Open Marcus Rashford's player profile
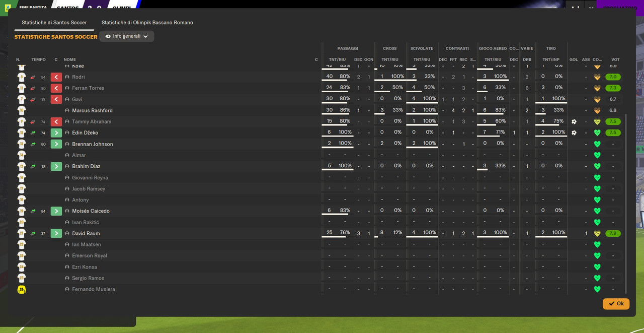The image size is (644, 333). point(92,110)
